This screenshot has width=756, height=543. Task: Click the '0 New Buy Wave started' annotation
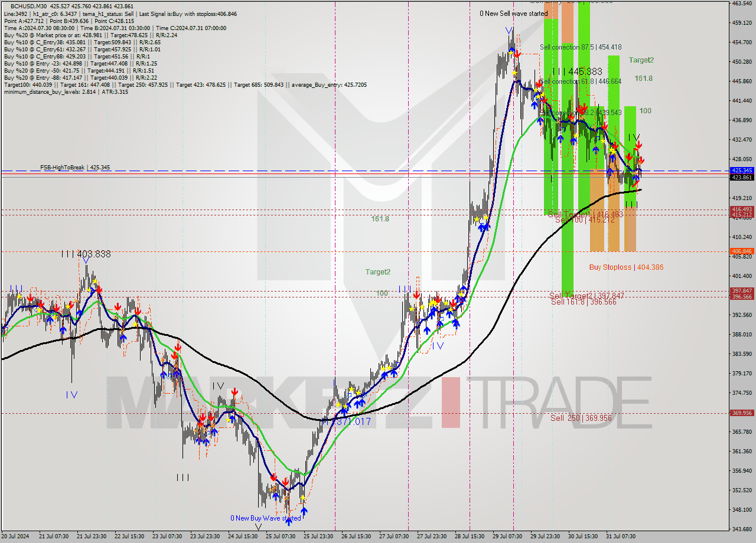[266, 518]
